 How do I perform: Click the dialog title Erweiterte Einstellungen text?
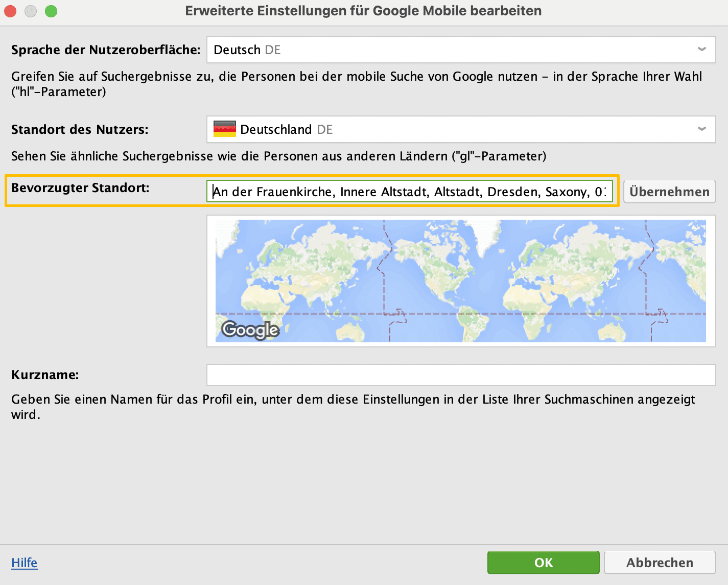click(363, 11)
